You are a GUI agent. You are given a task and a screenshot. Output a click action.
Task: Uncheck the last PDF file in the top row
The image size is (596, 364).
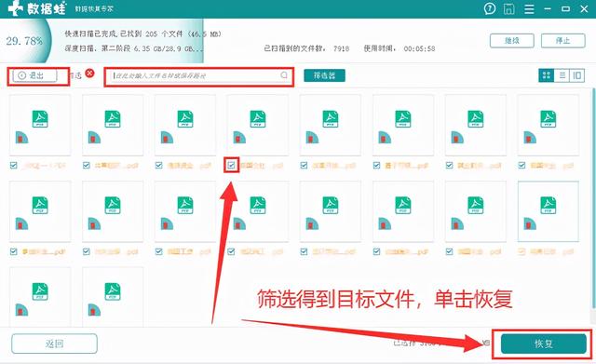521,166
